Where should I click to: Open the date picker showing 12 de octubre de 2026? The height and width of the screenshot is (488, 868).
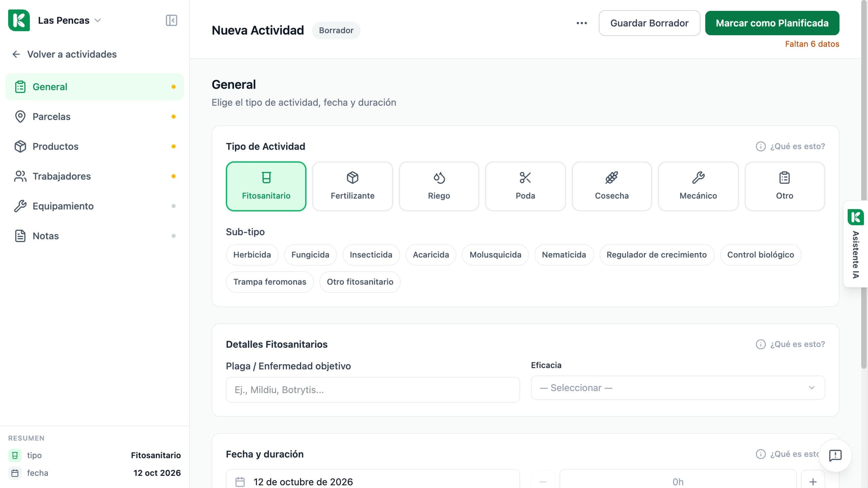coord(373,480)
